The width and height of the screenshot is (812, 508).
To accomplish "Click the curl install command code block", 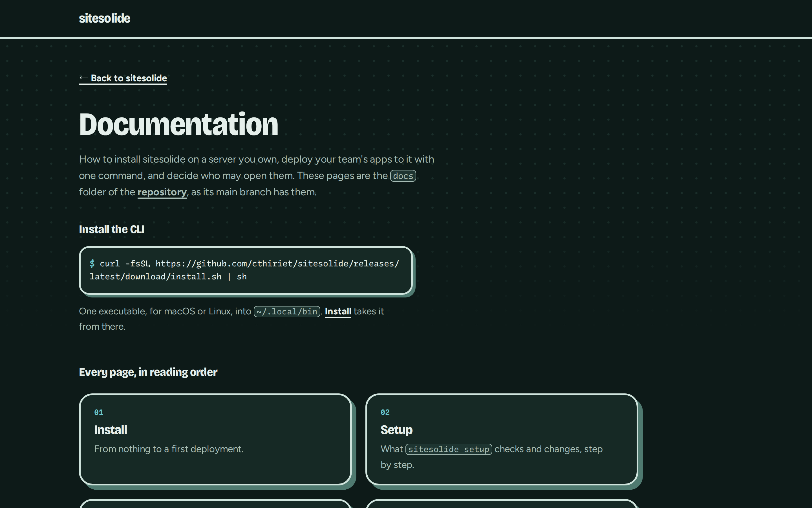I will pos(246,270).
